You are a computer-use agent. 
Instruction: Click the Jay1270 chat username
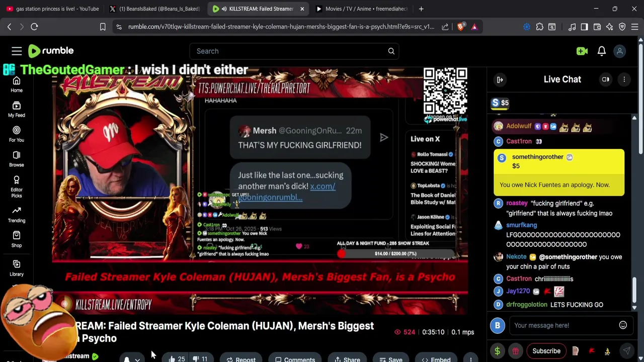click(518, 291)
